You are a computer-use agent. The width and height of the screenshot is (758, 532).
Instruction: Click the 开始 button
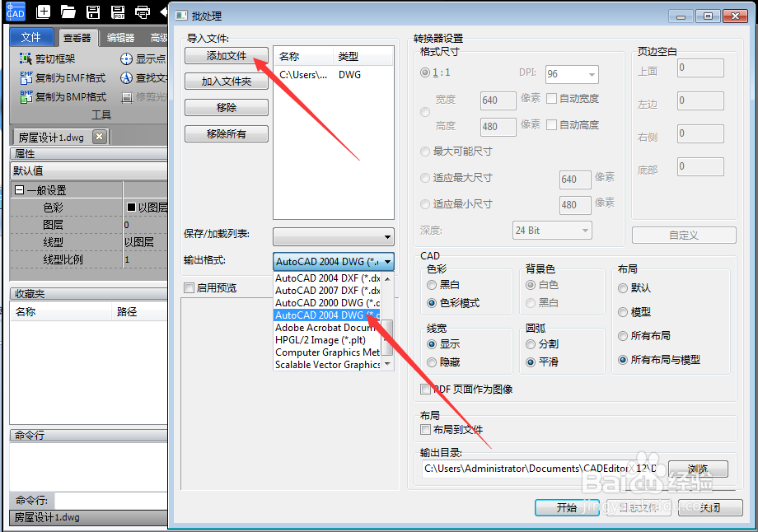567,507
